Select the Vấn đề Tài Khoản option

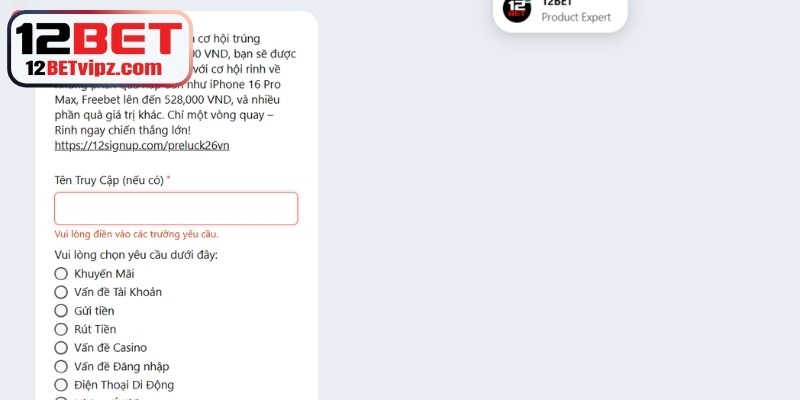61,292
